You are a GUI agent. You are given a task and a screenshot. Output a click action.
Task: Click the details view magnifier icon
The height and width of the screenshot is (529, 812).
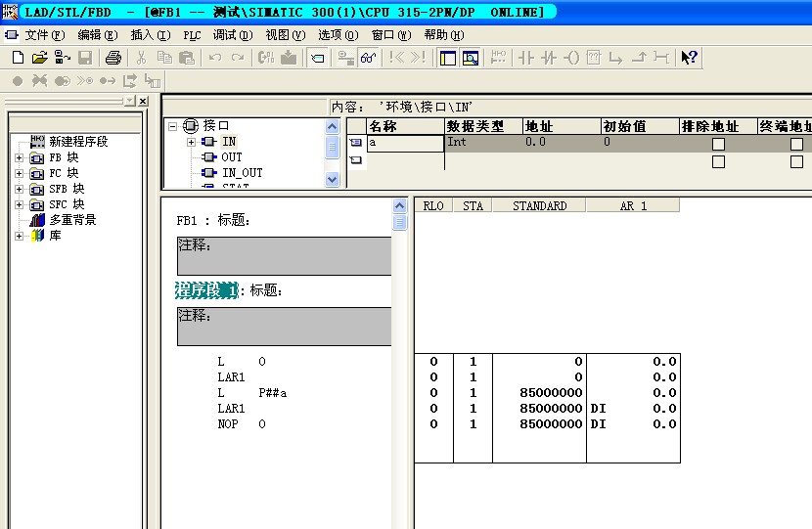pyautogui.click(x=471, y=58)
